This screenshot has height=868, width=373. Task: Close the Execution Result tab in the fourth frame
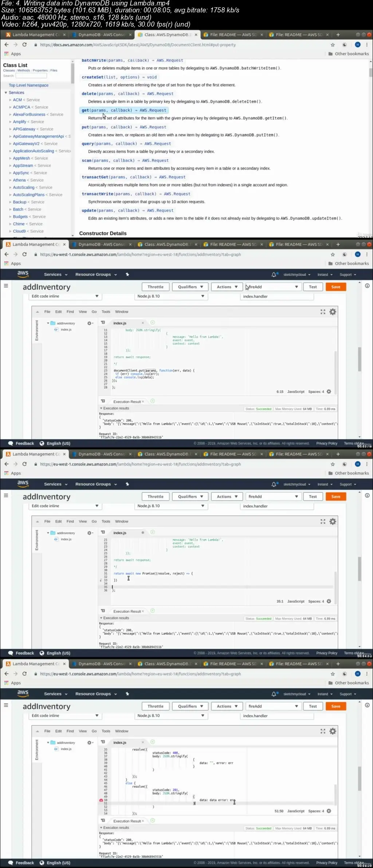[x=143, y=821]
